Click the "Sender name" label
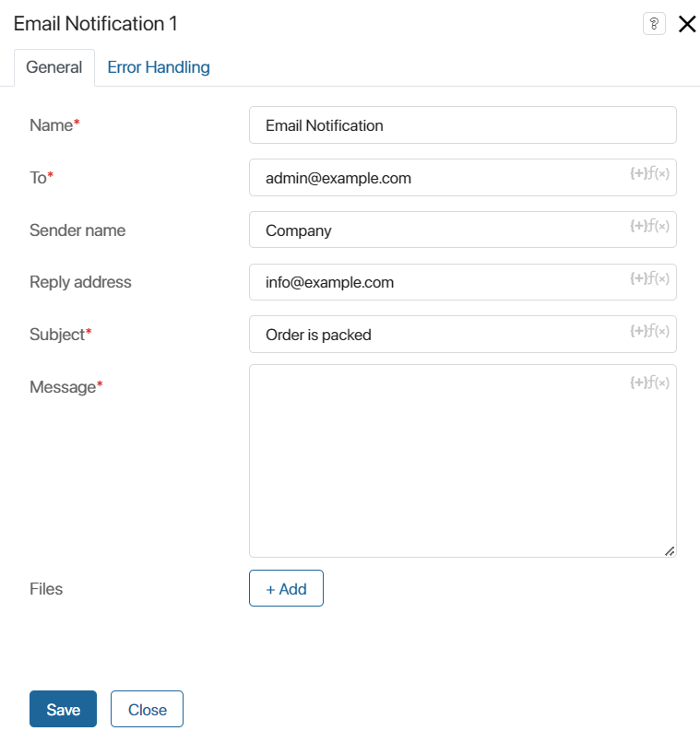This screenshot has height=731, width=700. [77, 230]
